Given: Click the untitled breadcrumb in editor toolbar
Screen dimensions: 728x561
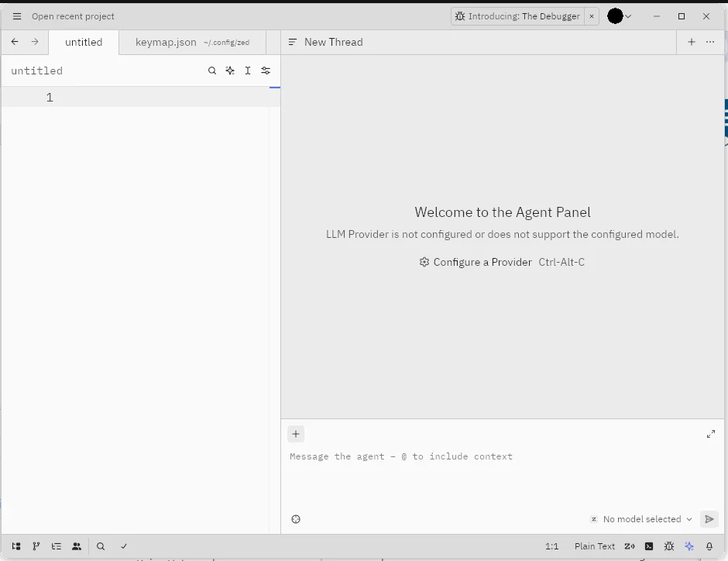Looking at the screenshot, I should pyautogui.click(x=36, y=71).
